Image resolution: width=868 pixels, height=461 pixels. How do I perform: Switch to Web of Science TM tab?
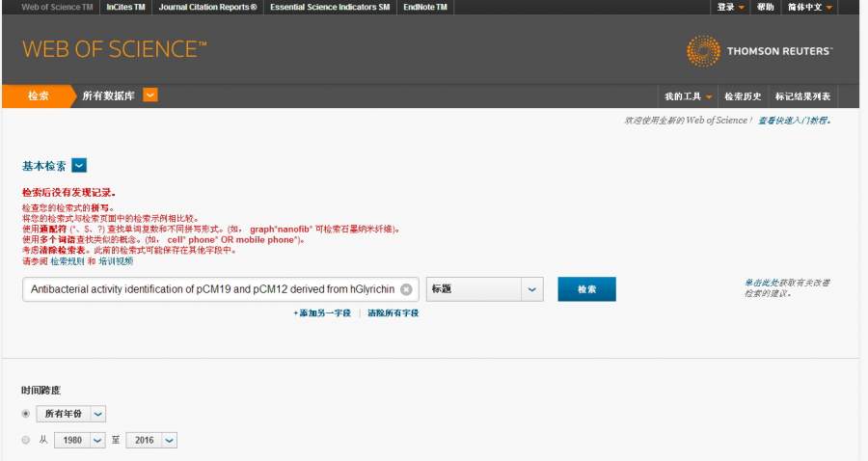coord(57,7)
